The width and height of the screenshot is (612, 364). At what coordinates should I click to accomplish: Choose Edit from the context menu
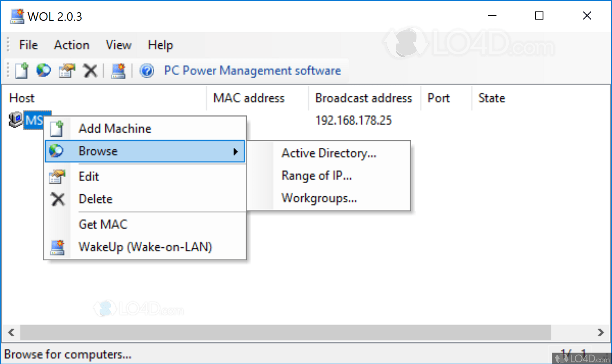(145, 176)
